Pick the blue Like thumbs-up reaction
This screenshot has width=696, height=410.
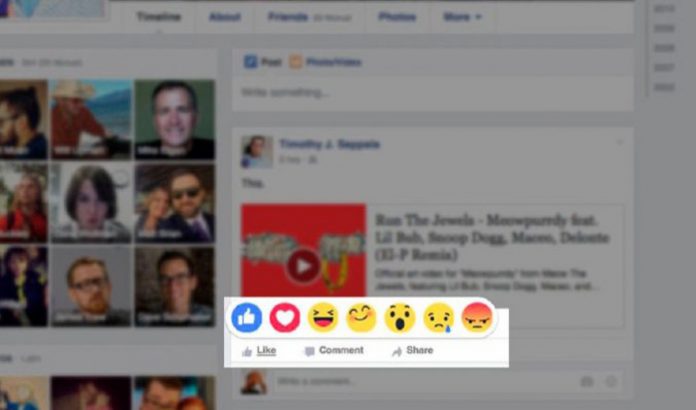(x=246, y=317)
